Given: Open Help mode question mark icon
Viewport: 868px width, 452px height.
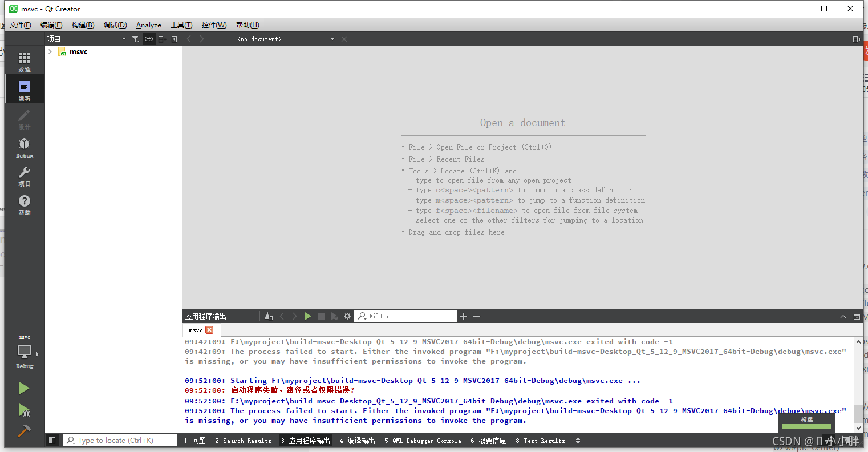Looking at the screenshot, I should (x=24, y=204).
